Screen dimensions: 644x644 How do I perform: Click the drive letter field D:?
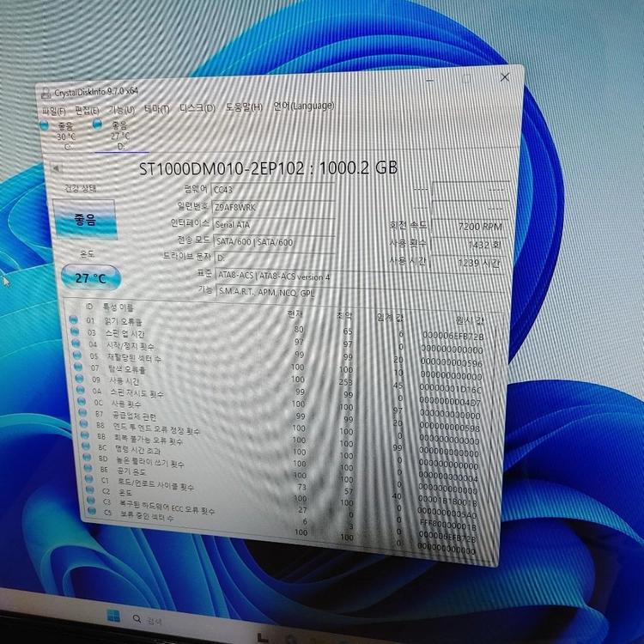tap(275, 258)
